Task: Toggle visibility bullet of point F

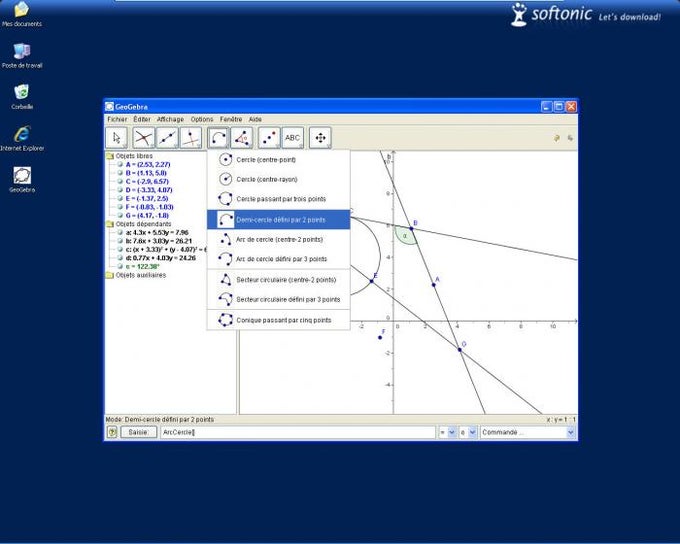Action: point(120,207)
